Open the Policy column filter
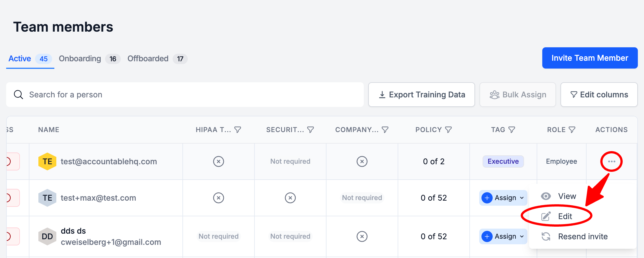 point(448,130)
